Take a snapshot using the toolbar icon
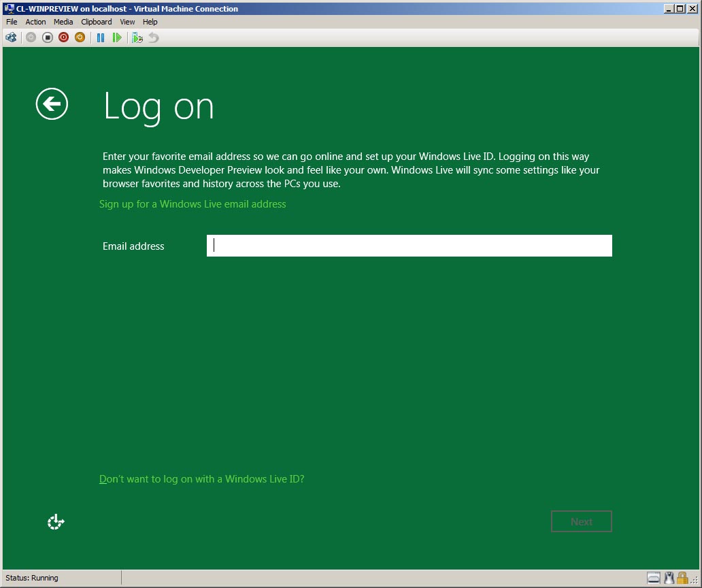 [x=137, y=37]
